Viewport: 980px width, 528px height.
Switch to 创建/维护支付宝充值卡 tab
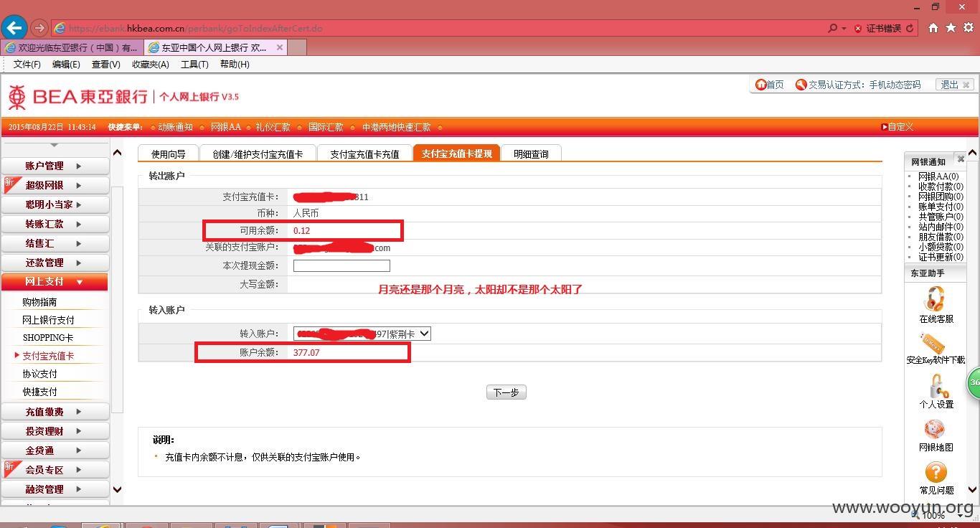(258, 154)
